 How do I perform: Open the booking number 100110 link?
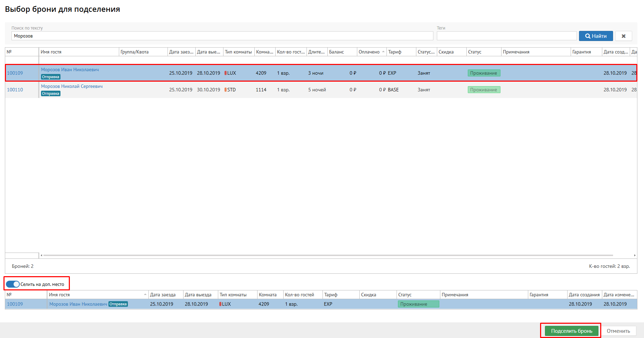tap(15, 90)
